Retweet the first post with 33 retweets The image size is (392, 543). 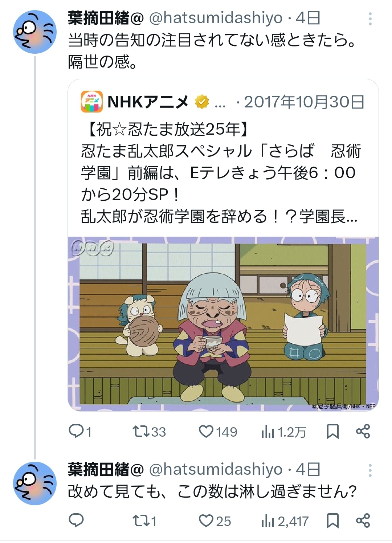(x=149, y=432)
